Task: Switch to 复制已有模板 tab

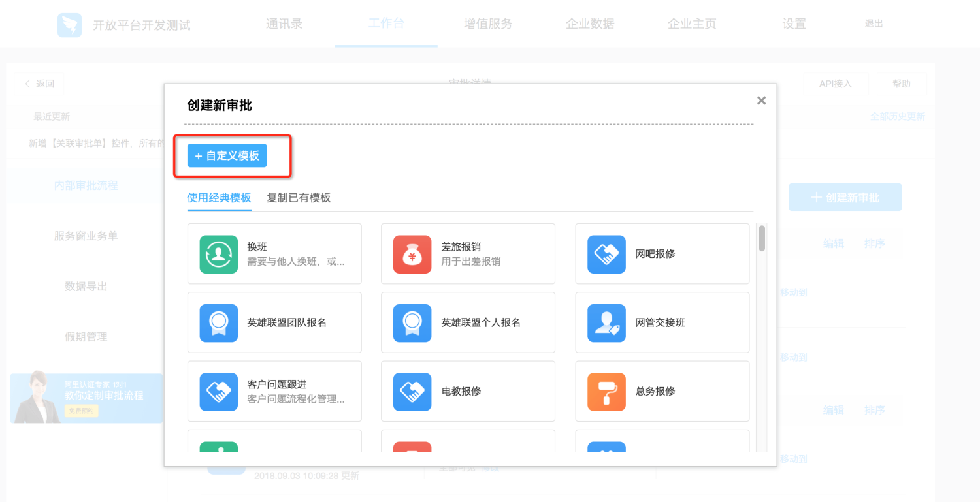Action: pyautogui.click(x=299, y=198)
